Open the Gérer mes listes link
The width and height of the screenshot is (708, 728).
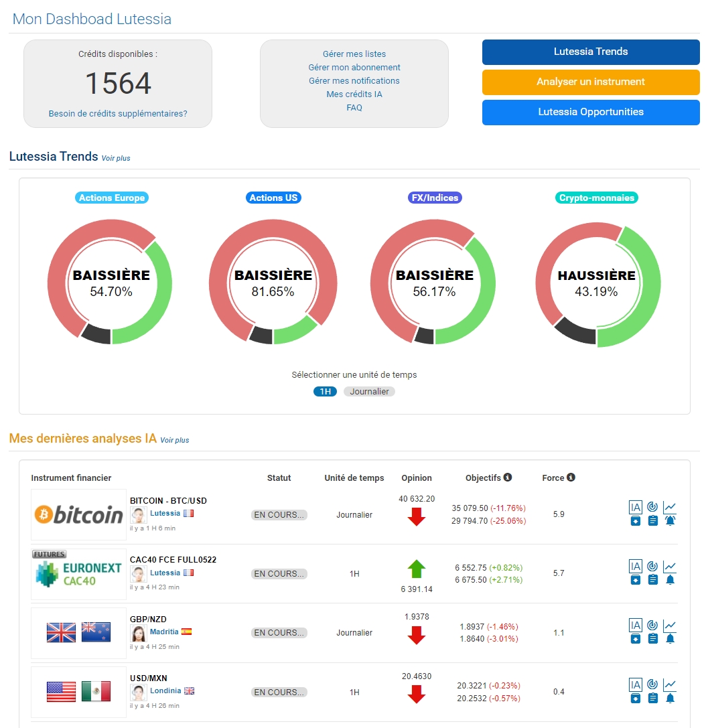[354, 54]
